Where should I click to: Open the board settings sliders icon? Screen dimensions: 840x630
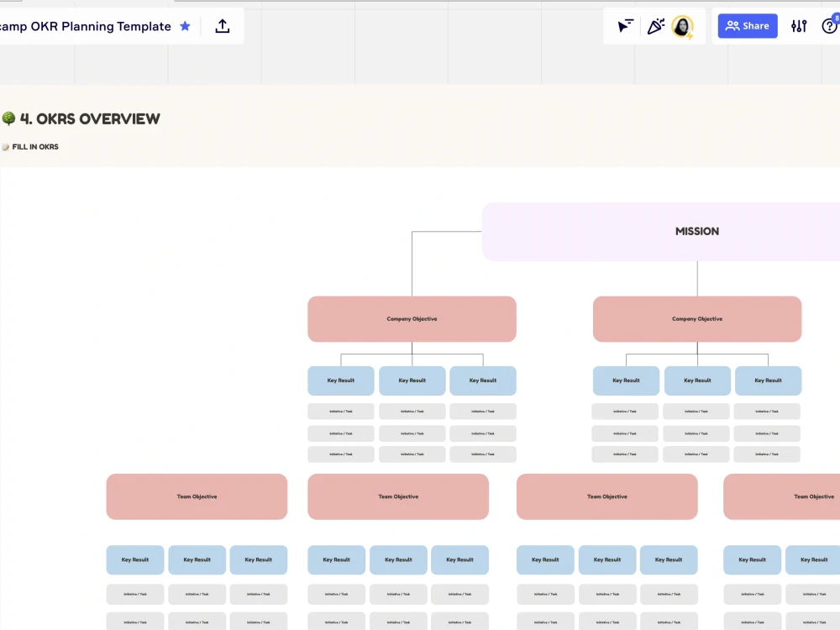pos(799,26)
